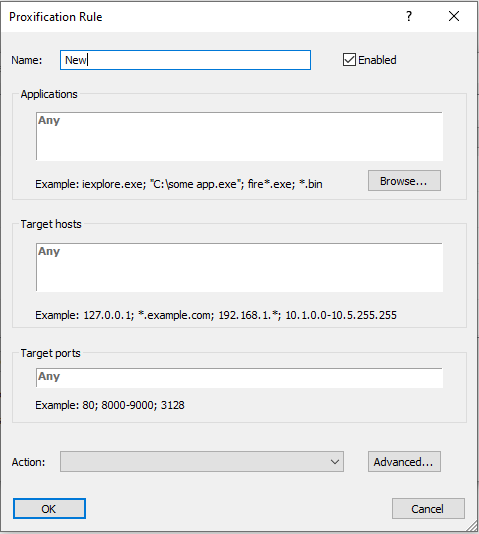Click the 127.0.0.1 hosts example text
Screen dimensions: 479x534
[108, 315]
